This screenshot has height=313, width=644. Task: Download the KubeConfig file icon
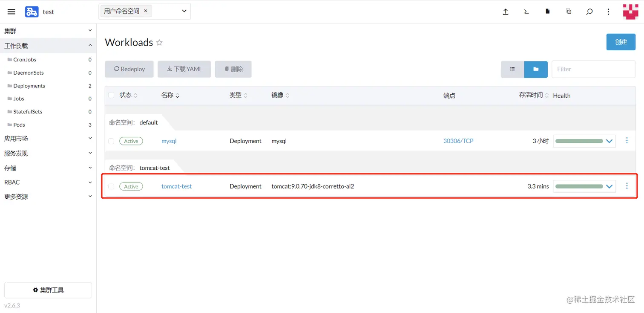pos(548,12)
